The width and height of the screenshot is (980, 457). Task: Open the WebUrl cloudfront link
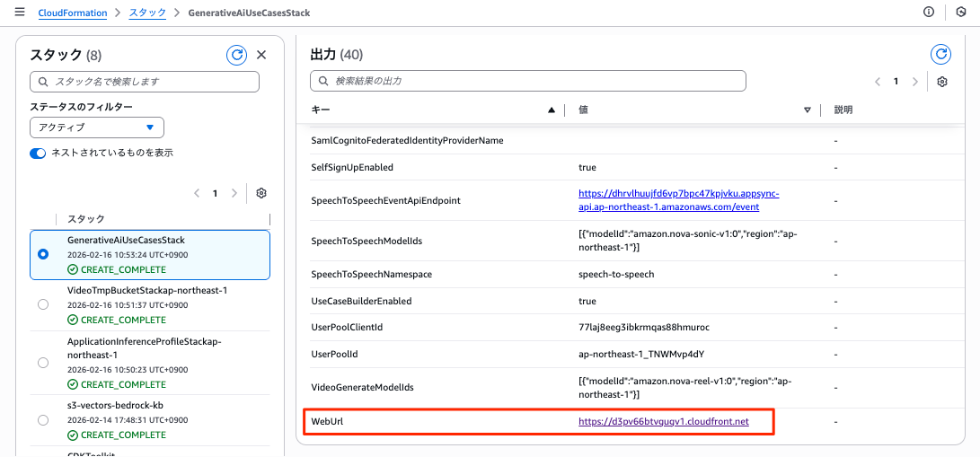[x=663, y=420]
